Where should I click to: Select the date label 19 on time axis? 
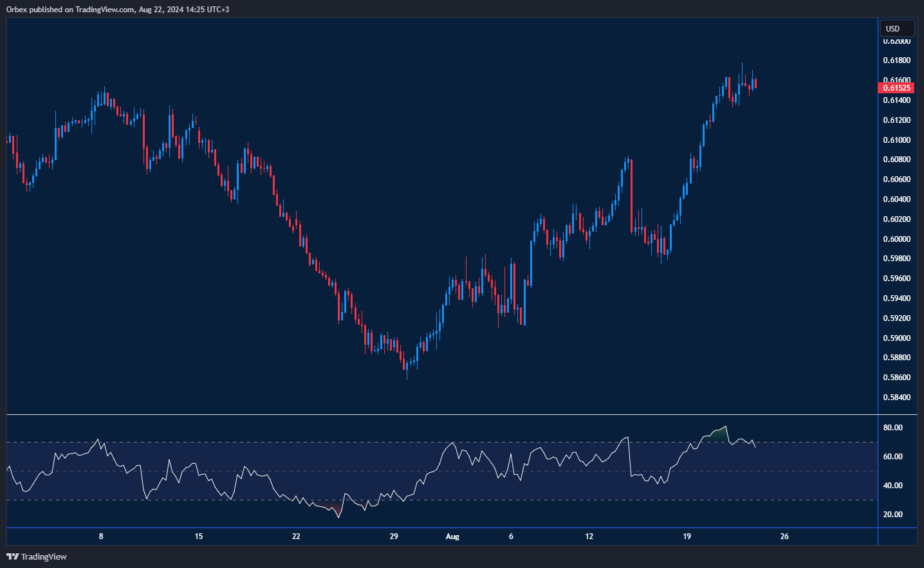coord(687,536)
